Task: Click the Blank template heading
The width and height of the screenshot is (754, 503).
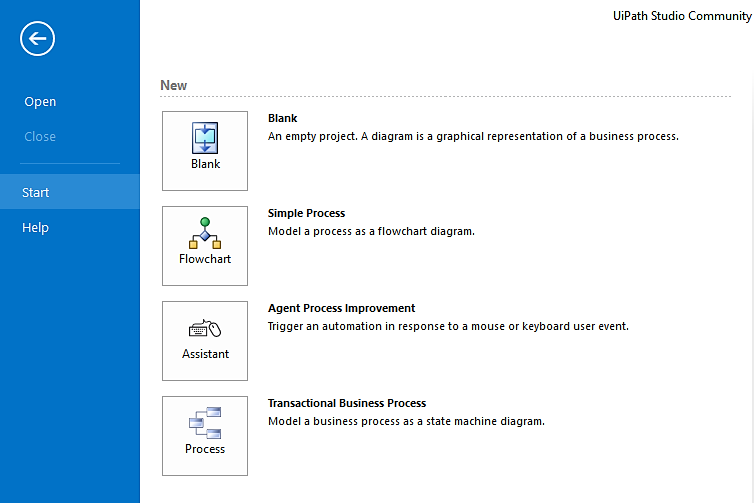Action: pos(283,118)
